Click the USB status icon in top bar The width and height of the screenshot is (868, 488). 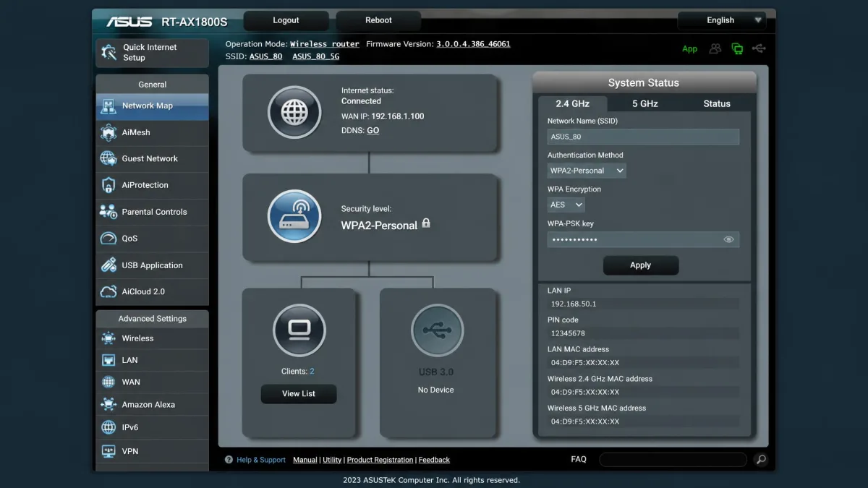(758, 48)
